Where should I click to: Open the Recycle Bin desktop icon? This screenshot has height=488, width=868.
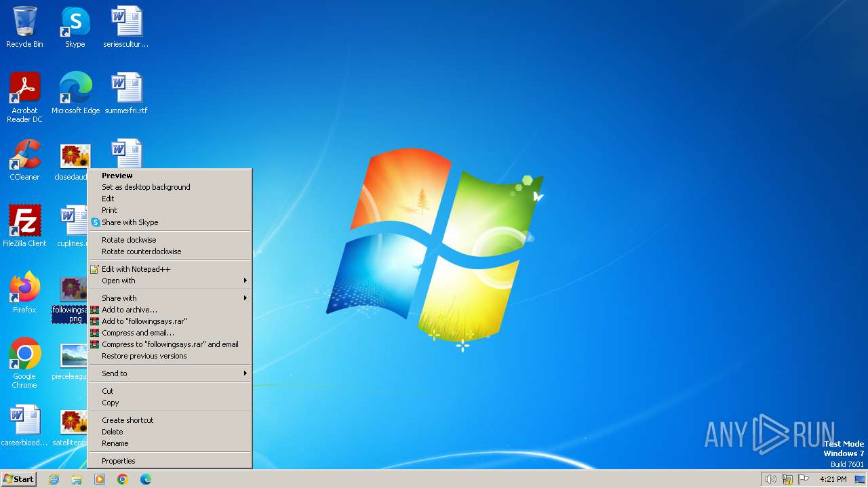click(x=24, y=27)
